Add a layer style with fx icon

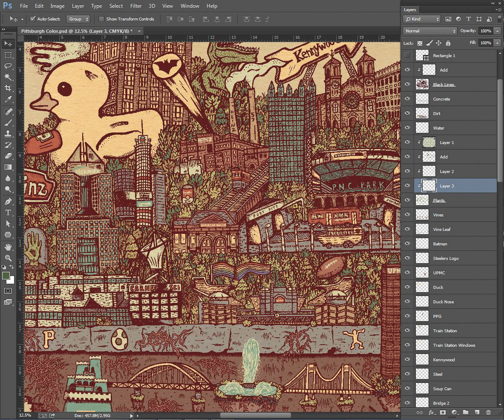click(x=431, y=412)
